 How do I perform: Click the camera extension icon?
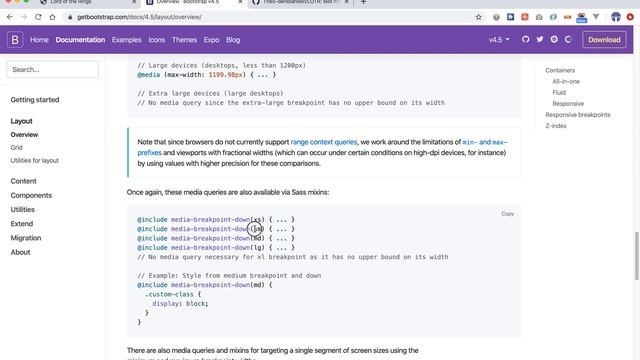click(x=539, y=17)
